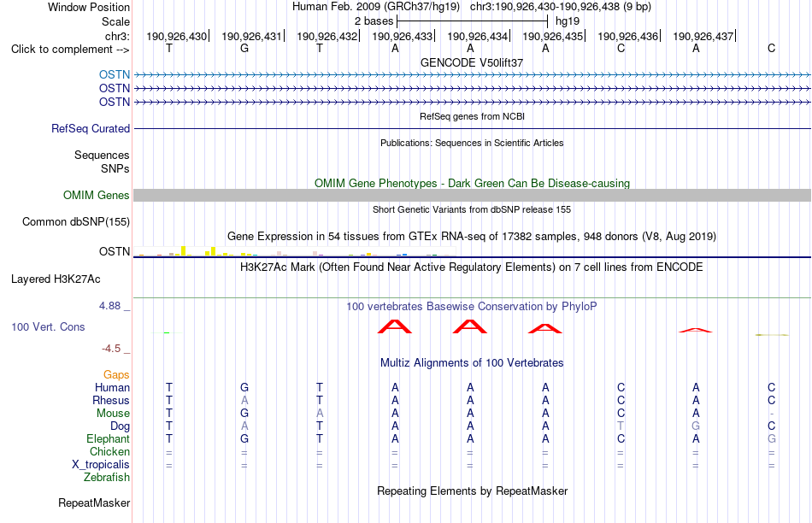Click Dog gray T in alignment

tap(621, 426)
